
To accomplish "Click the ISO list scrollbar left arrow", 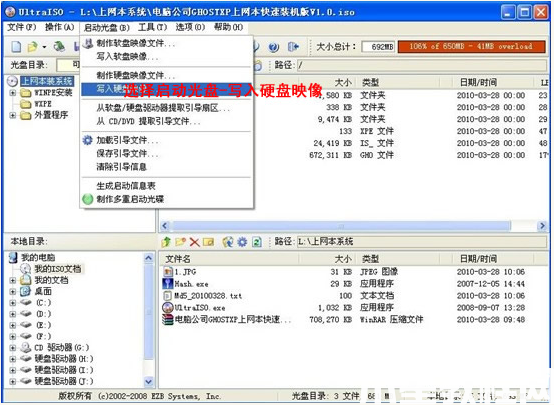I will tap(165, 226).
